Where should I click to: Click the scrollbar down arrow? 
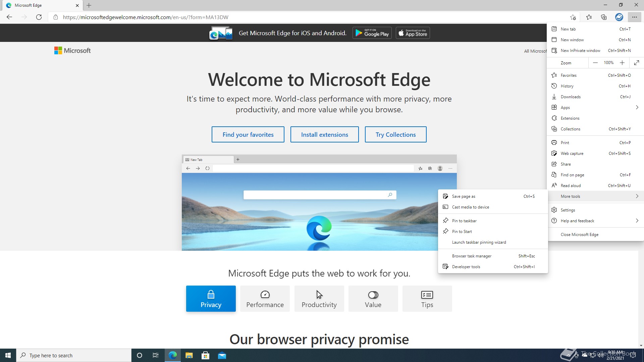coord(641,345)
